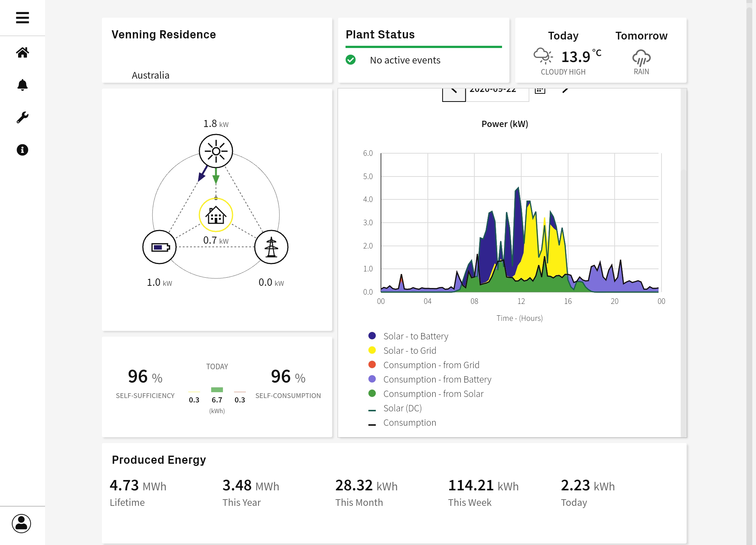
Task: Open the date picker calendar dropdown
Action: [x=539, y=89]
